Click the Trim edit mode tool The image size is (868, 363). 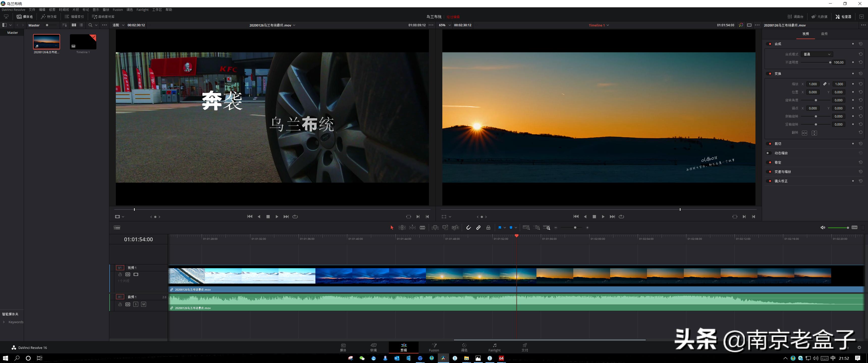402,228
